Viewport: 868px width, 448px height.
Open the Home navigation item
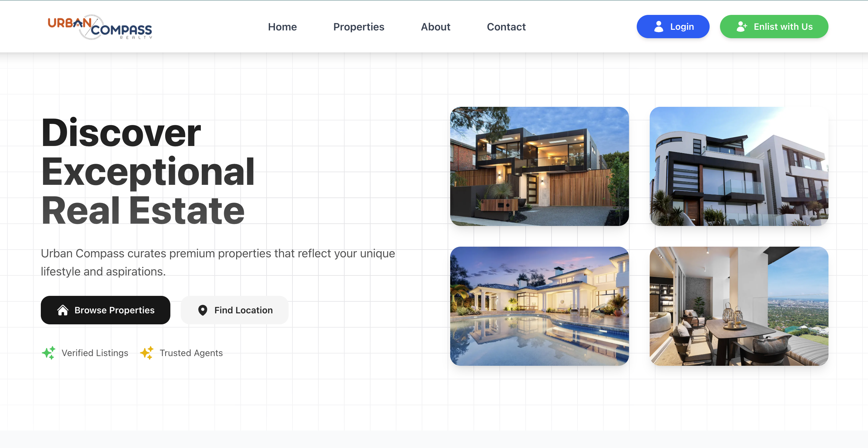[282, 27]
